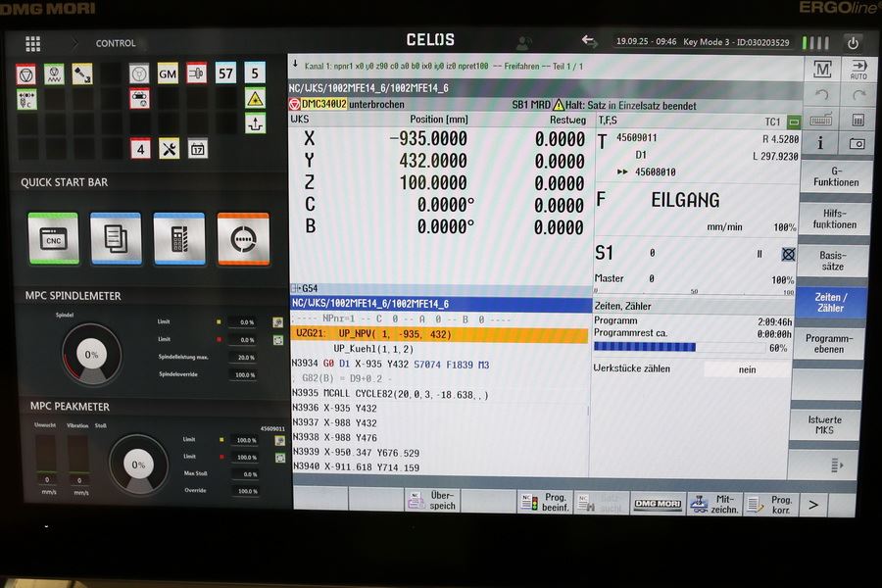Click the Spindel 0% gauge dial

[92, 354]
